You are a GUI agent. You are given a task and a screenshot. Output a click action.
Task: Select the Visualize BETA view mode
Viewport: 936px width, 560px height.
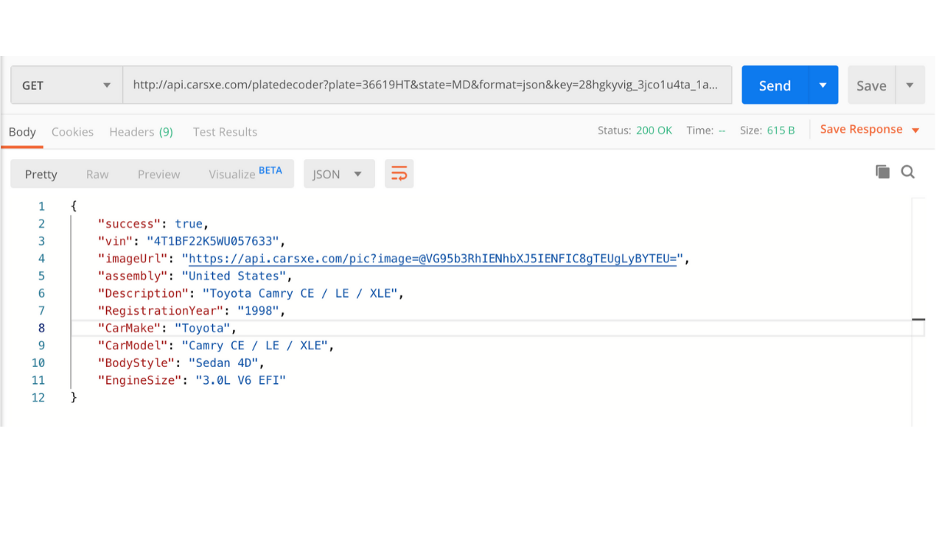pos(245,173)
